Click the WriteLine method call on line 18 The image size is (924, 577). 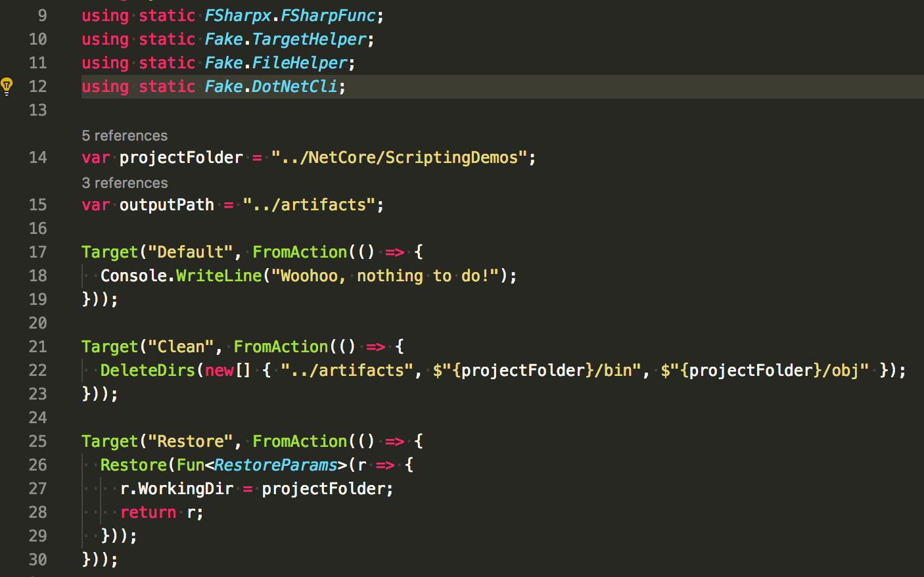tap(219, 275)
